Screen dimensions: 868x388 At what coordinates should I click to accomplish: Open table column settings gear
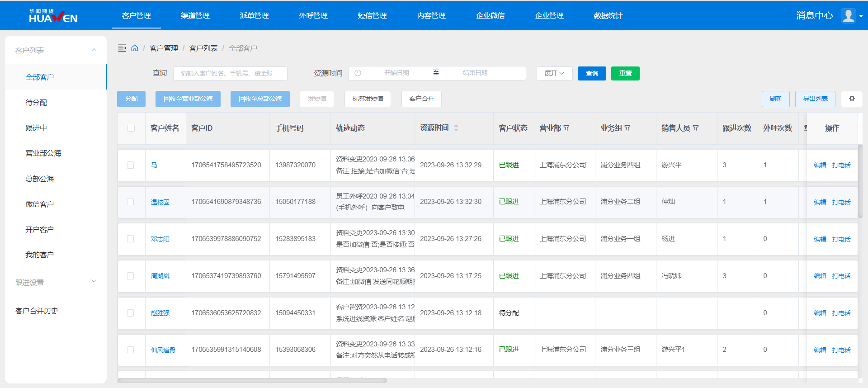[852, 99]
